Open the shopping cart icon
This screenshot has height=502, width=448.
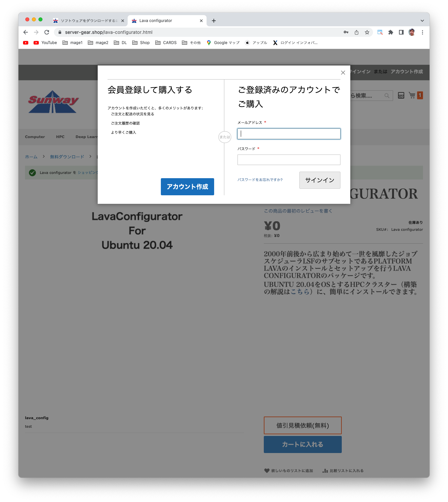click(412, 95)
